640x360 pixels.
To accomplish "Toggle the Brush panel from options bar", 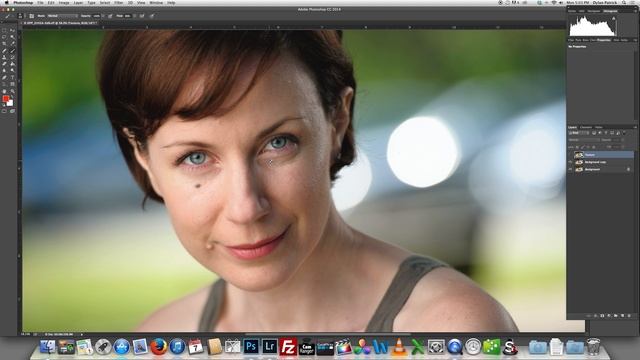I will (31, 16).
